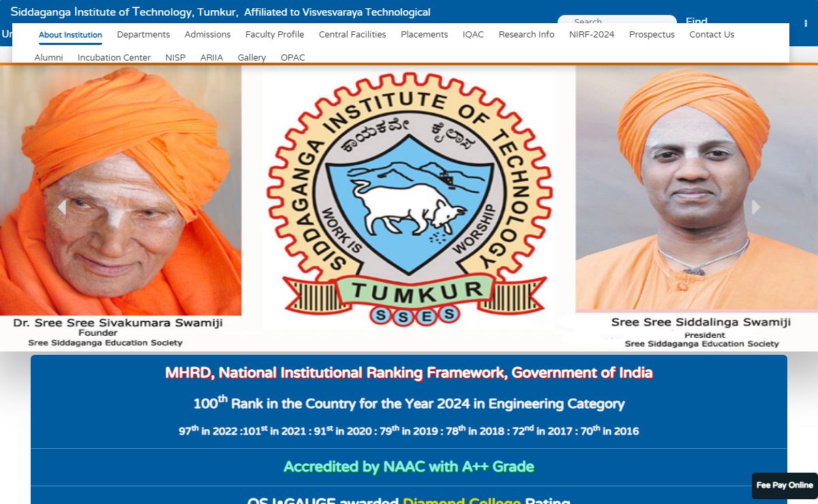
Task: Click the 'MHRD, National Institutional Ranking Framework' heading
Action: click(409, 373)
